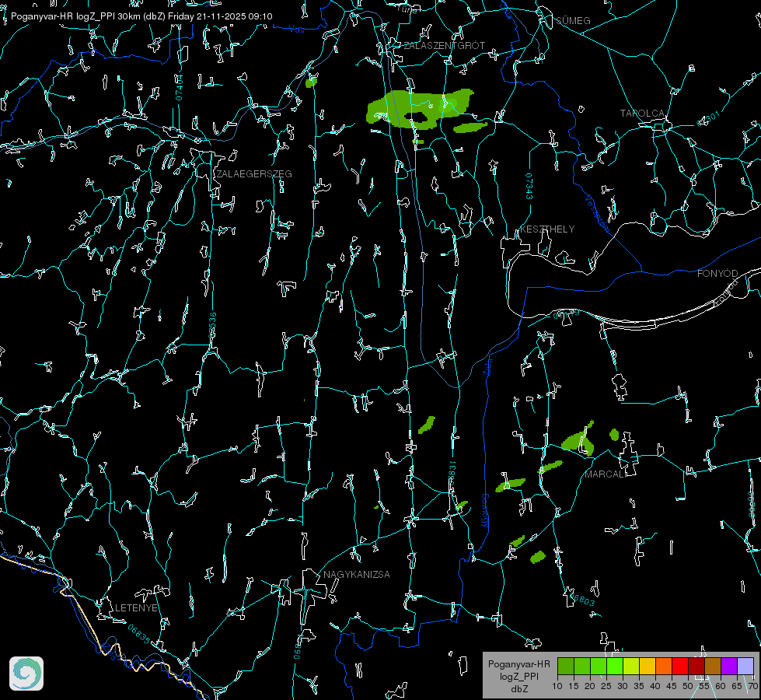Viewport: 761px width, 700px height.
Task: Select the 20-25 dBZ green swatch
Action: pos(599,666)
